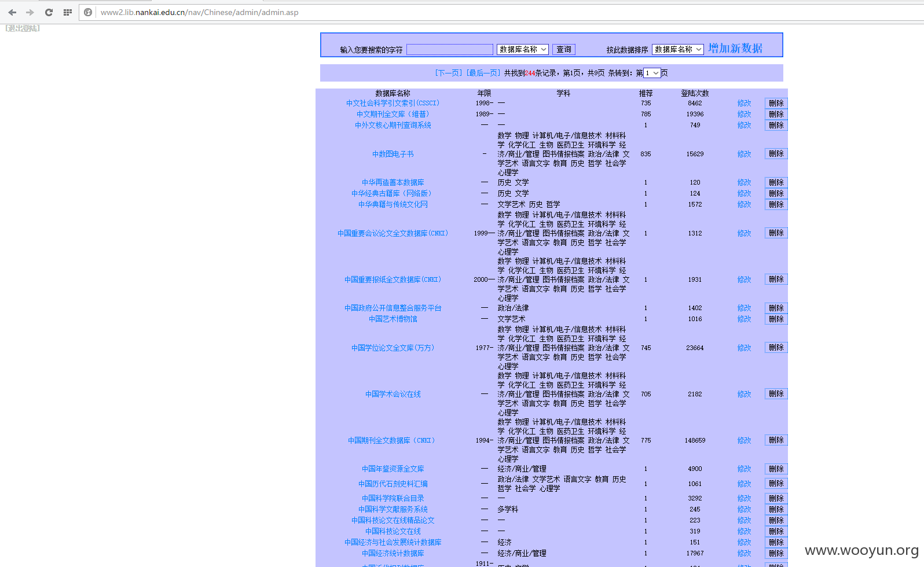924x567 pixels.
Task: Open 中国年鉴资源全文库 link
Action: click(393, 469)
